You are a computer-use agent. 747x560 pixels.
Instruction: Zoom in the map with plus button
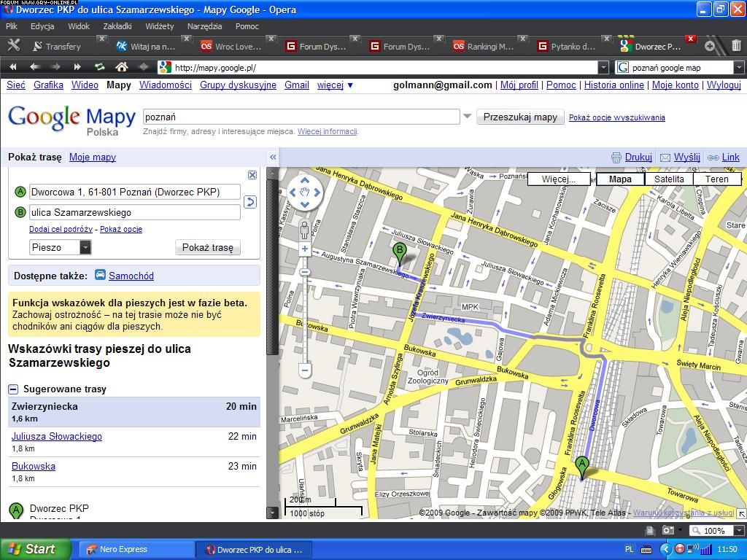coord(305,249)
